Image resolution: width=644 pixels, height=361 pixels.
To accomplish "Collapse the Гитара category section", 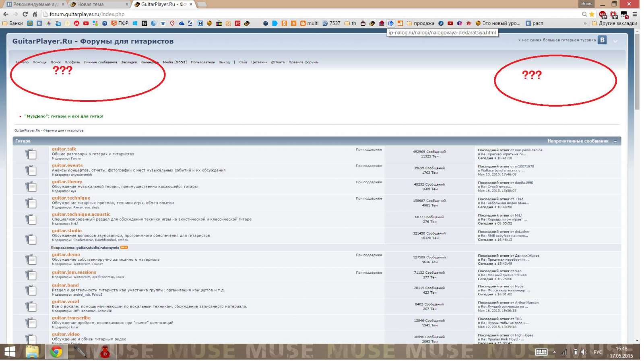I will pyautogui.click(x=615, y=141).
